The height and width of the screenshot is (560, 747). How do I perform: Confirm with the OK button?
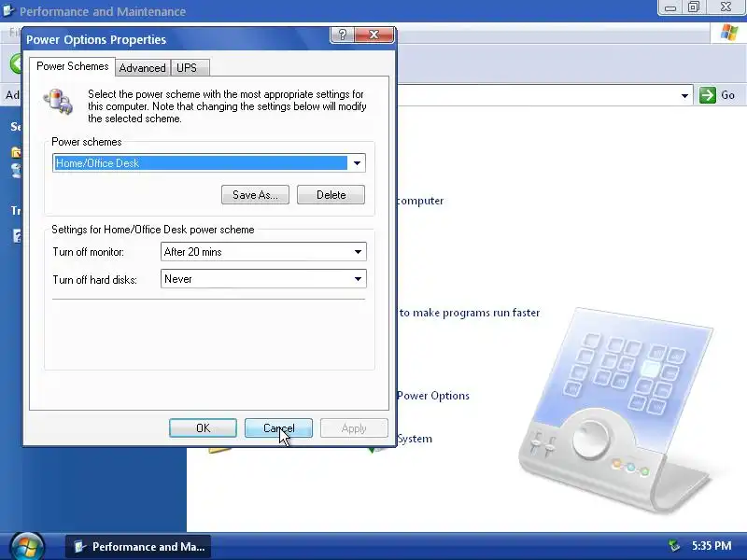(x=203, y=428)
